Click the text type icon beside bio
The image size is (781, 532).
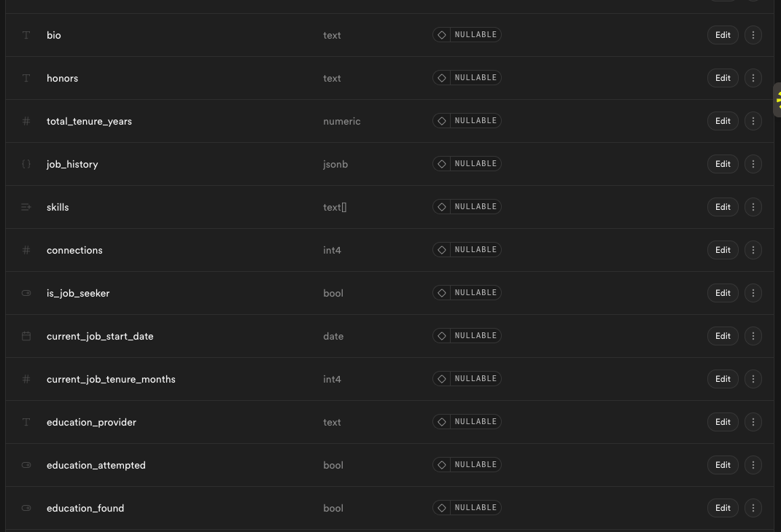[26, 35]
